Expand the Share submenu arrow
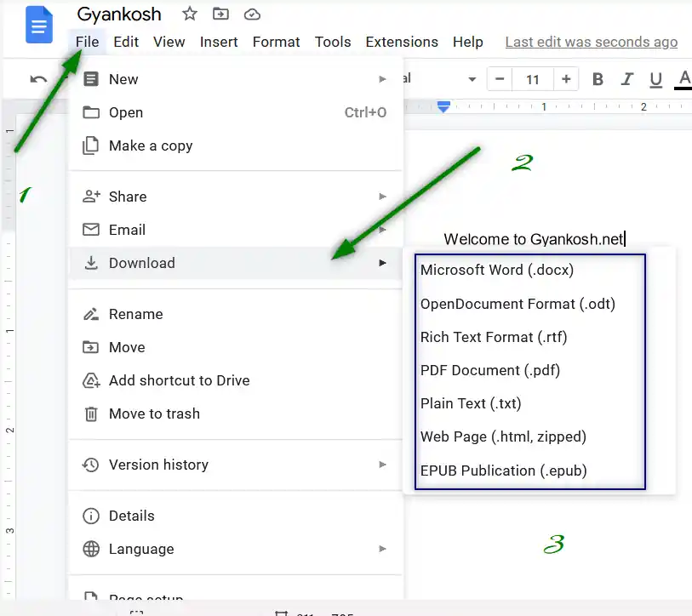 tap(383, 197)
